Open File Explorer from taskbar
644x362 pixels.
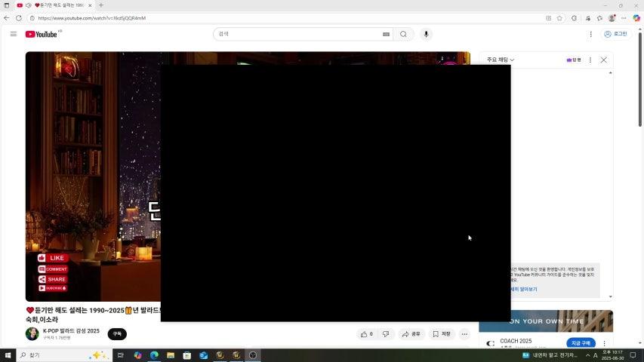(x=171, y=355)
